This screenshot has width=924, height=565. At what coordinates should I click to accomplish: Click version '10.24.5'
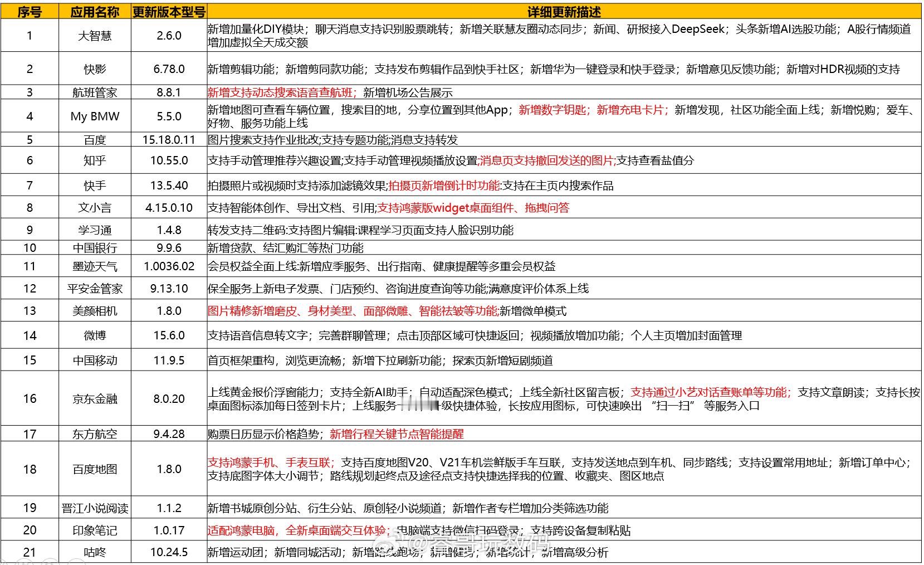pyautogui.click(x=169, y=553)
